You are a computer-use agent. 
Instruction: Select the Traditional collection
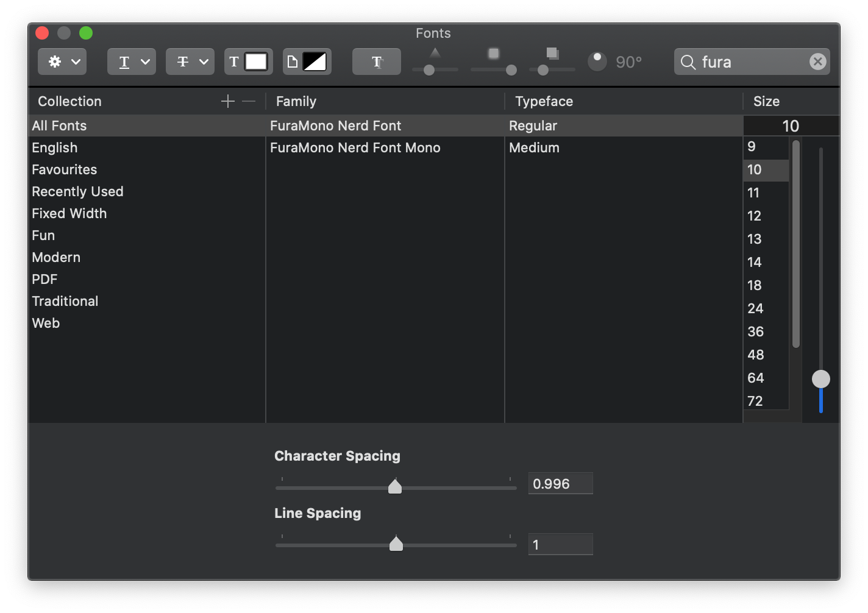(x=147, y=301)
